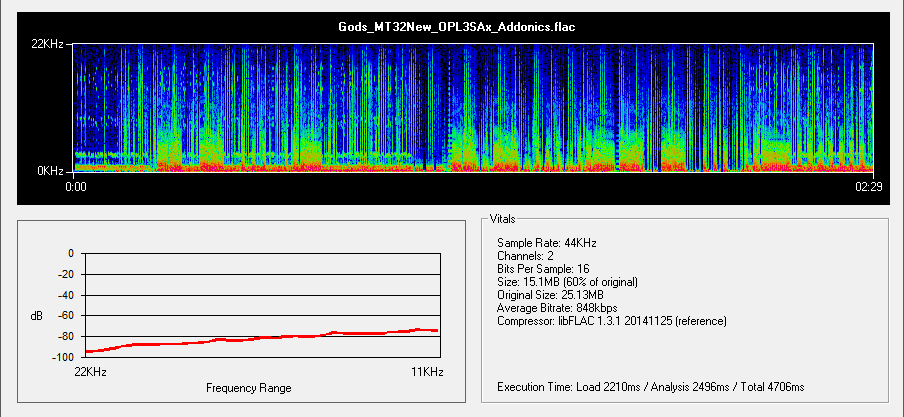Click the Average Bitrate: 848kbps text
Image resolution: width=904 pixels, height=417 pixels.
coord(555,308)
